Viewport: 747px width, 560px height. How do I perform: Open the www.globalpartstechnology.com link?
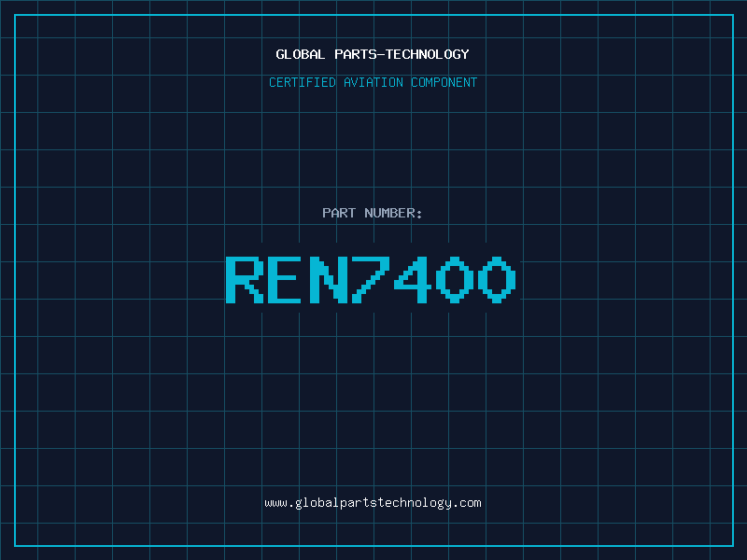(x=373, y=503)
